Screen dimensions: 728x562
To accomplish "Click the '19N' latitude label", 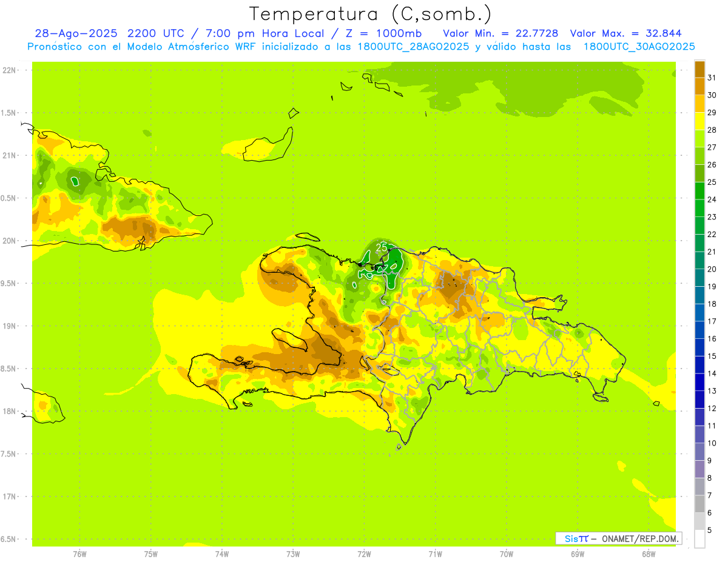I will click(9, 326).
